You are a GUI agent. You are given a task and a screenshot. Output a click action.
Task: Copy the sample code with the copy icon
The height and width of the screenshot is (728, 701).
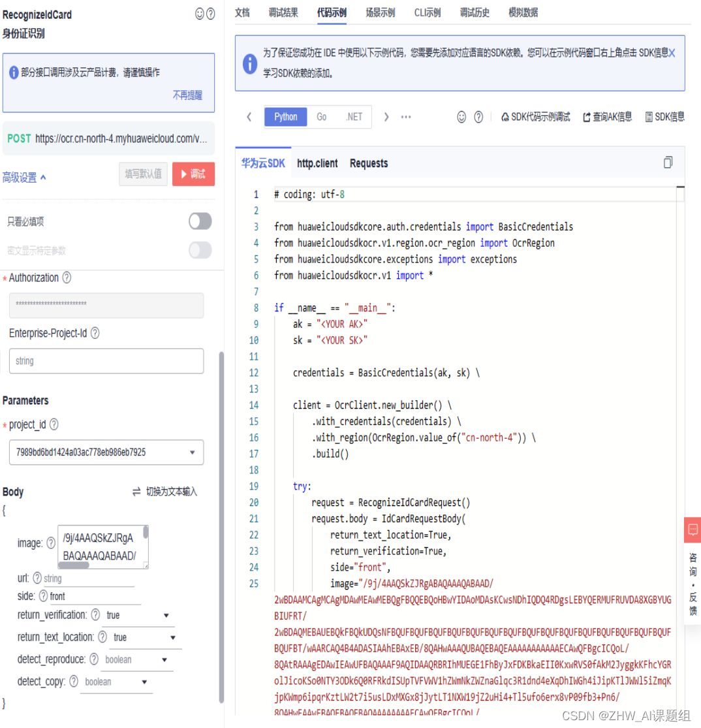(x=668, y=162)
